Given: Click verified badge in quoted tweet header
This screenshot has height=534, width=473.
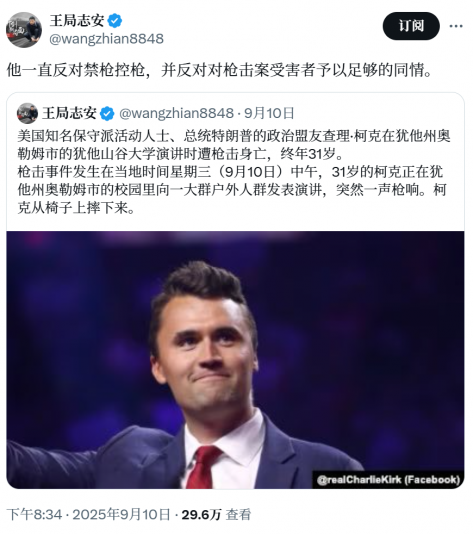Looking at the screenshot, I should tap(107, 113).
